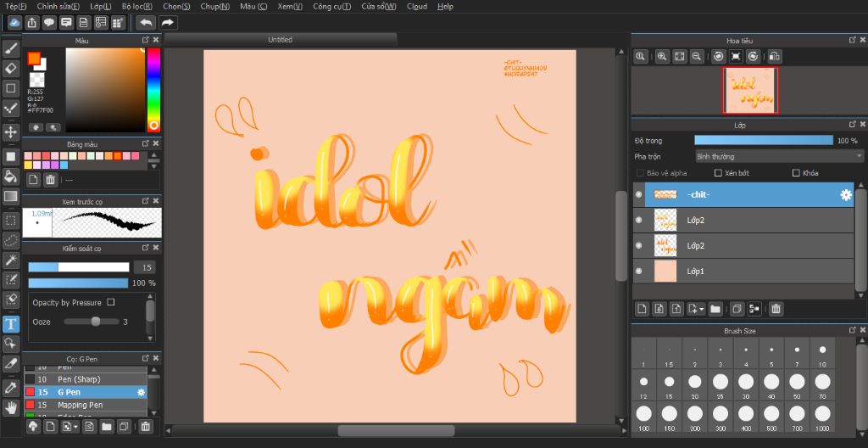Click brush panel cloud download icon
The height and width of the screenshot is (448, 868).
(33, 427)
